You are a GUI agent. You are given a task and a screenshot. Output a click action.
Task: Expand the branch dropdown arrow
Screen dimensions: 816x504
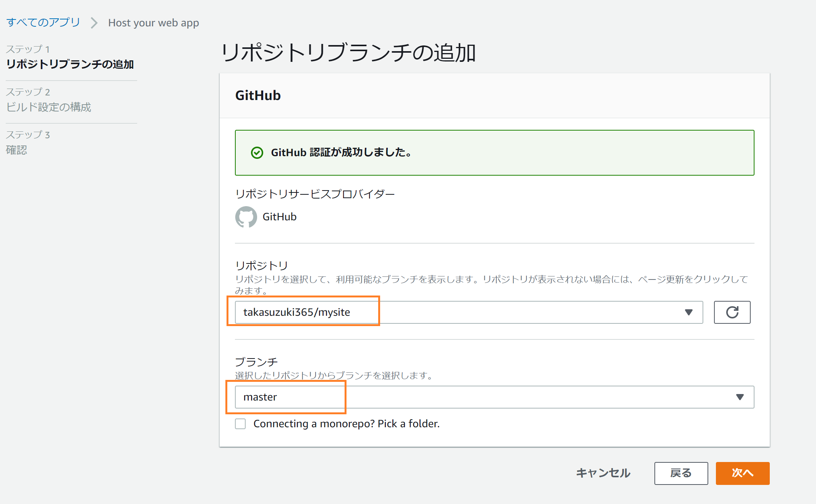740,397
